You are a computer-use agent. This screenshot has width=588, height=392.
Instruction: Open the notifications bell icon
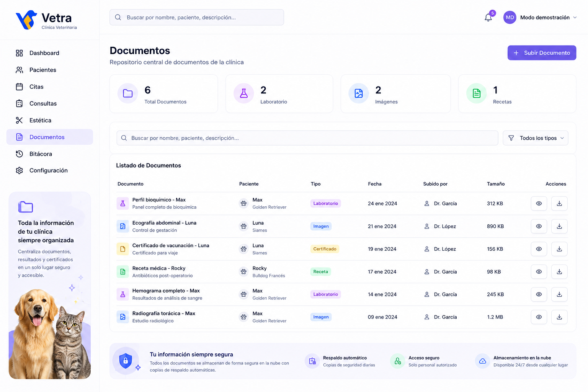click(488, 18)
